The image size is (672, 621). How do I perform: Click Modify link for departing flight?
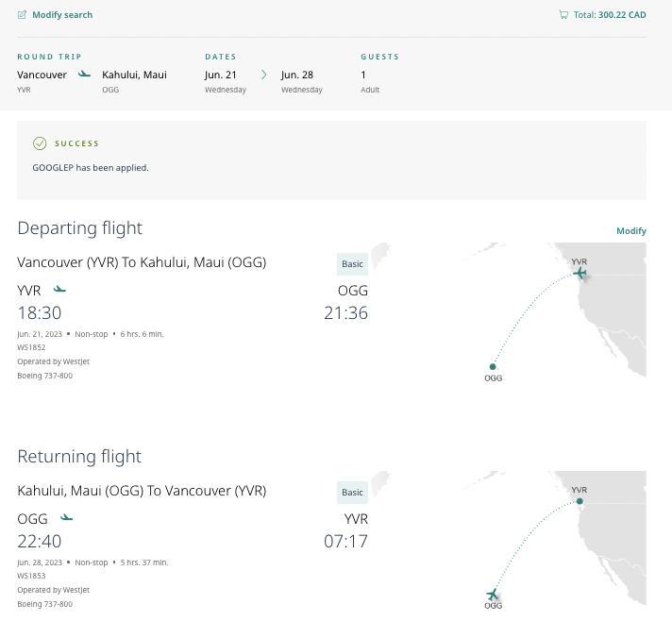coord(630,231)
